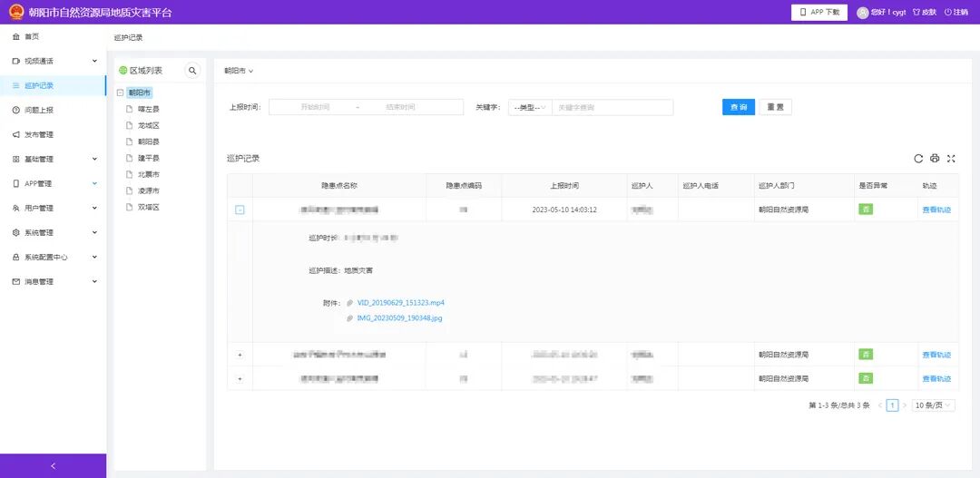This screenshot has height=478, width=980.
Task: Click the fullscreen expand icon
Action: click(x=951, y=158)
